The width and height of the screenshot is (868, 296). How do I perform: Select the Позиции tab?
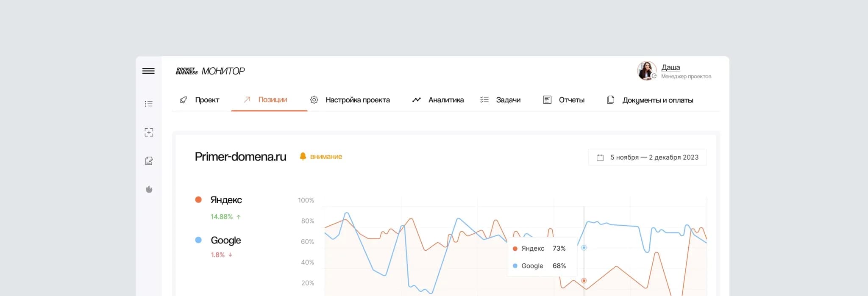[266, 100]
